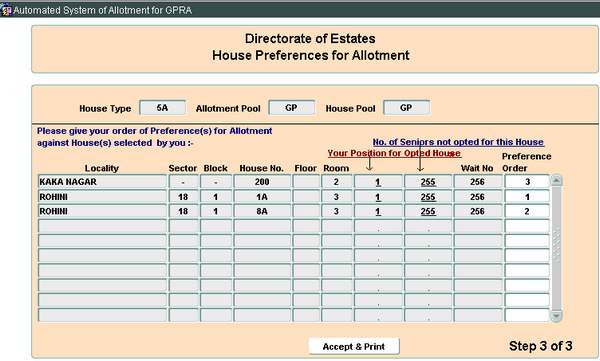Click the House No. column header
This screenshot has width=600, height=361.
(x=261, y=168)
